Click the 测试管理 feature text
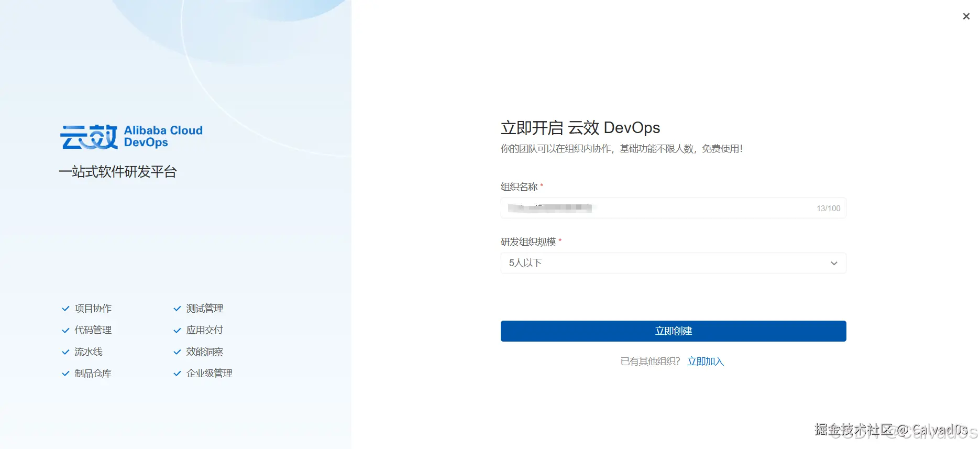980x449 pixels. point(205,309)
